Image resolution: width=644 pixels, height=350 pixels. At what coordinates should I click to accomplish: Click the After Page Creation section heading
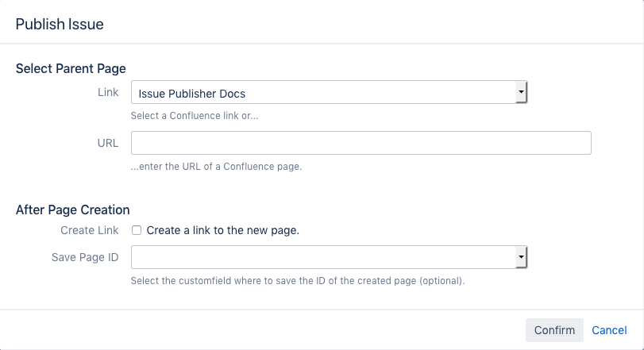pos(72,210)
